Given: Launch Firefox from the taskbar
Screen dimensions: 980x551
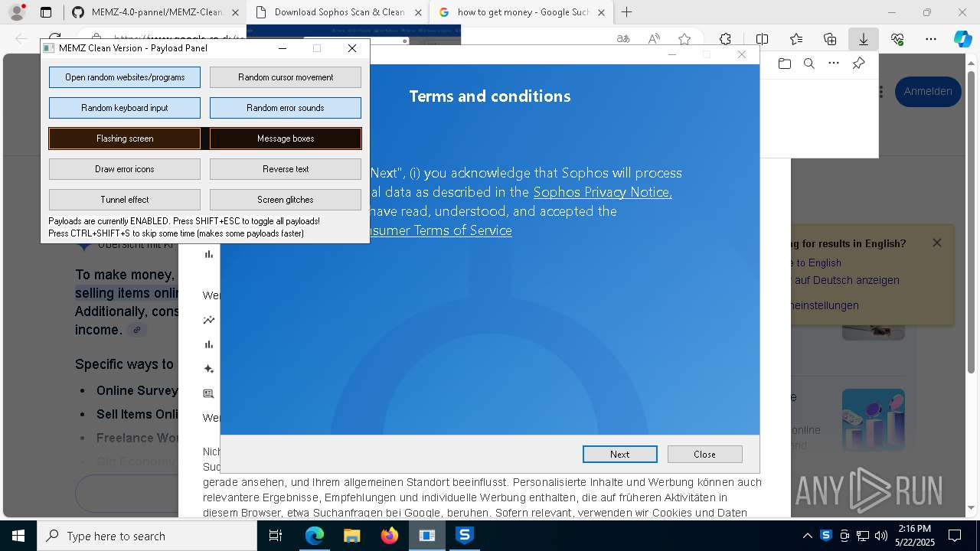Looking at the screenshot, I should click(389, 536).
